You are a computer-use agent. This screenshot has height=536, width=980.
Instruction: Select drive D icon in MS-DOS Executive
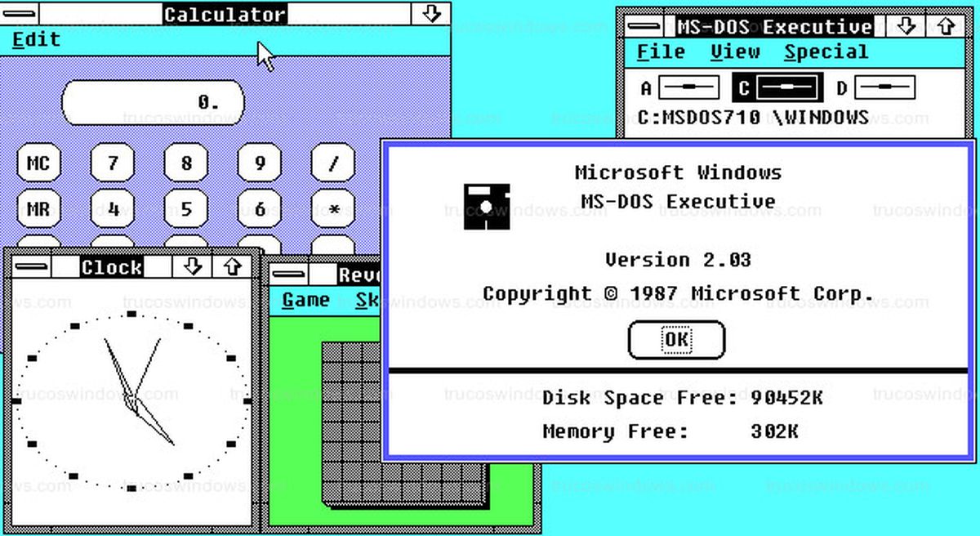point(884,87)
